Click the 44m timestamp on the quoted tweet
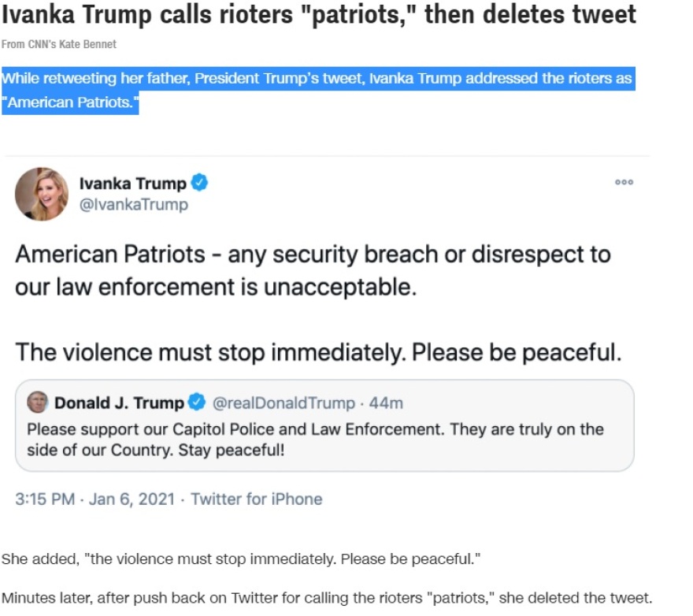 [386, 403]
